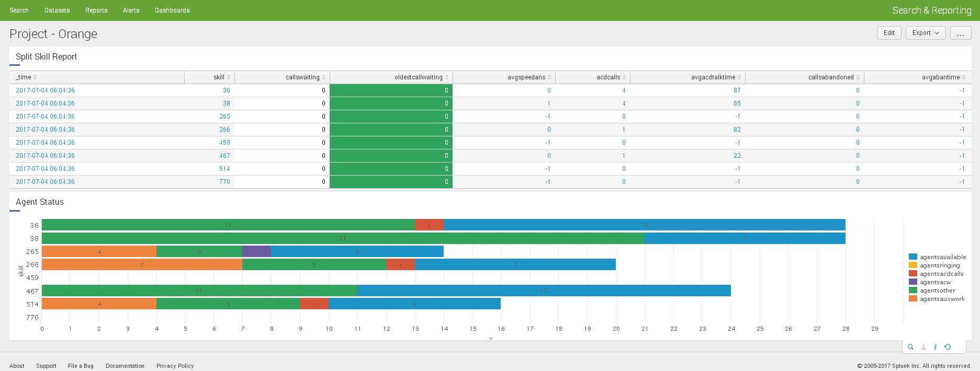Open the more options ellipsis menu
This screenshot has width=980, height=371.
(961, 33)
